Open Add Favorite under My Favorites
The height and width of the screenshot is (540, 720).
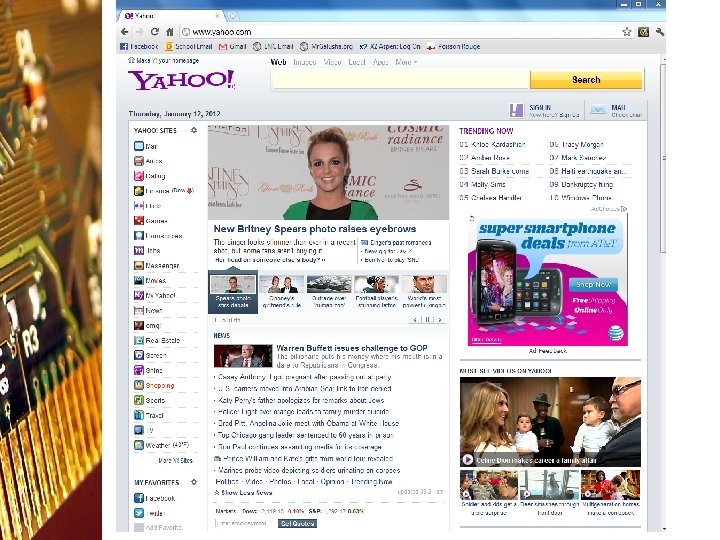(x=158, y=528)
